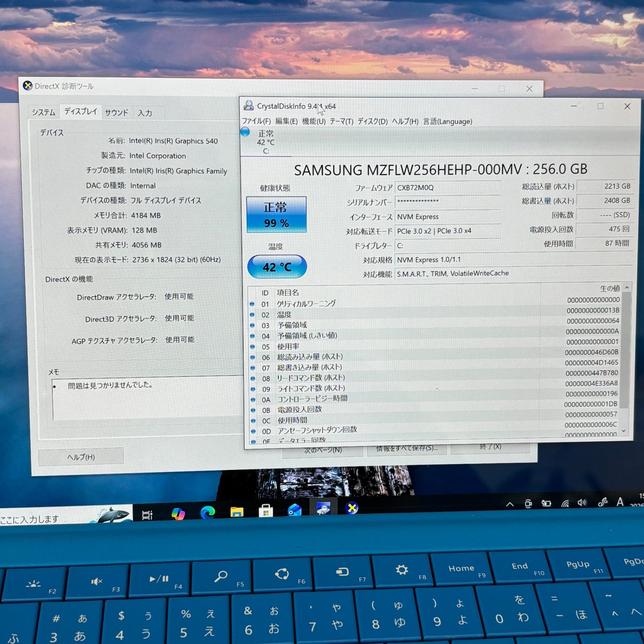Viewport: 644px width, 644px height.
Task: Switch to DirectX dxdiag taskbar icon
Action: click(352, 508)
